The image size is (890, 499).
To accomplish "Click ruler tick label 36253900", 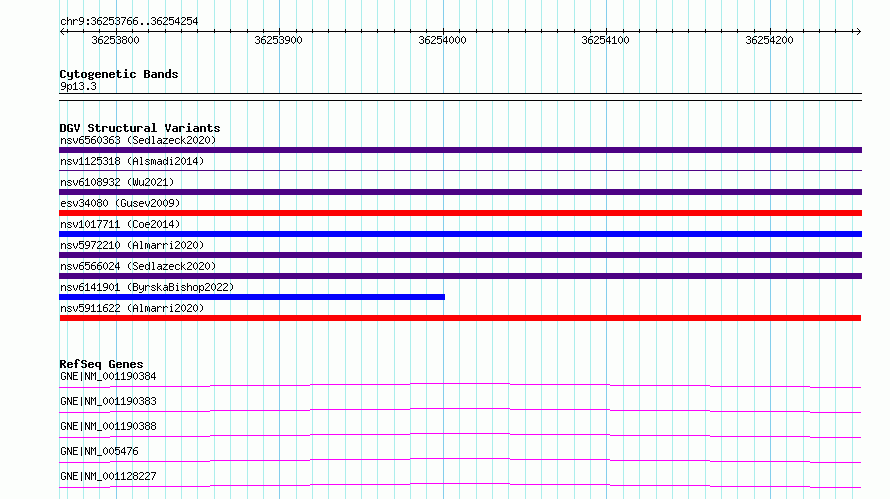I will [278, 40].
